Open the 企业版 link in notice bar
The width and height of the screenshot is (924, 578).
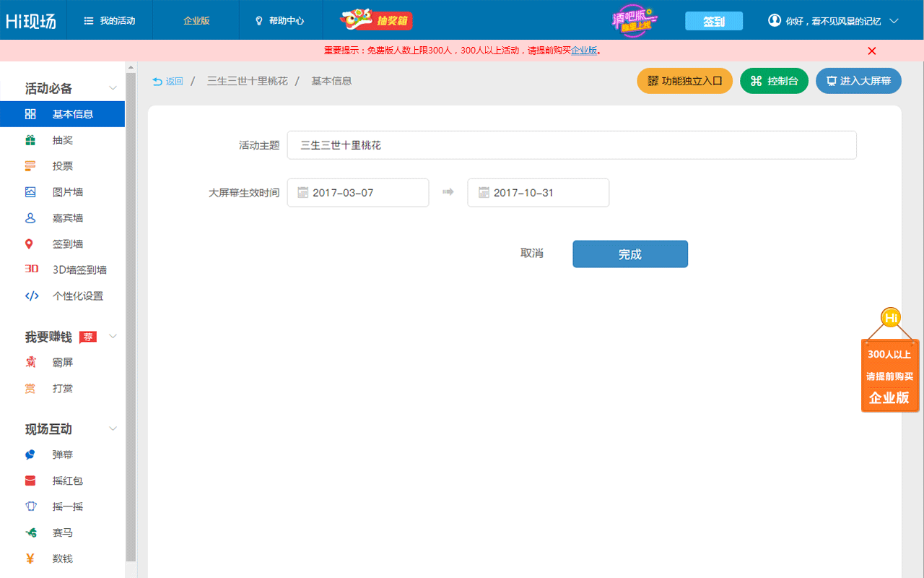tap(584, 51)
